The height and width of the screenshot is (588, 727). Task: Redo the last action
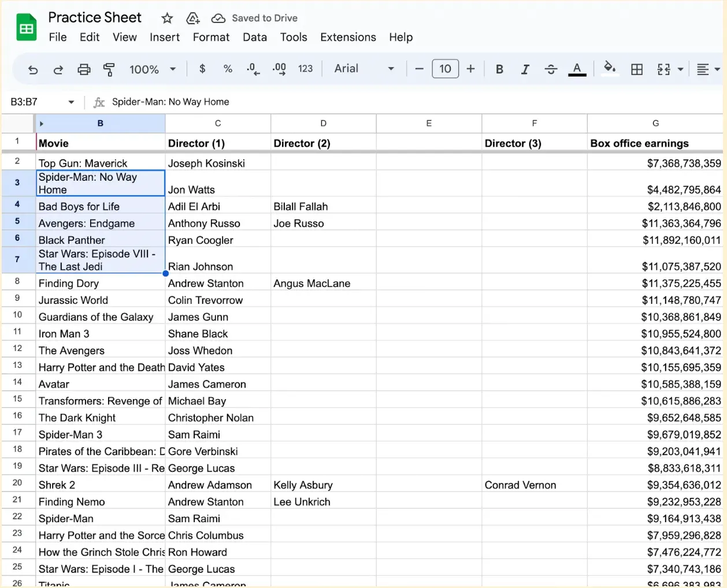(58, 69)
